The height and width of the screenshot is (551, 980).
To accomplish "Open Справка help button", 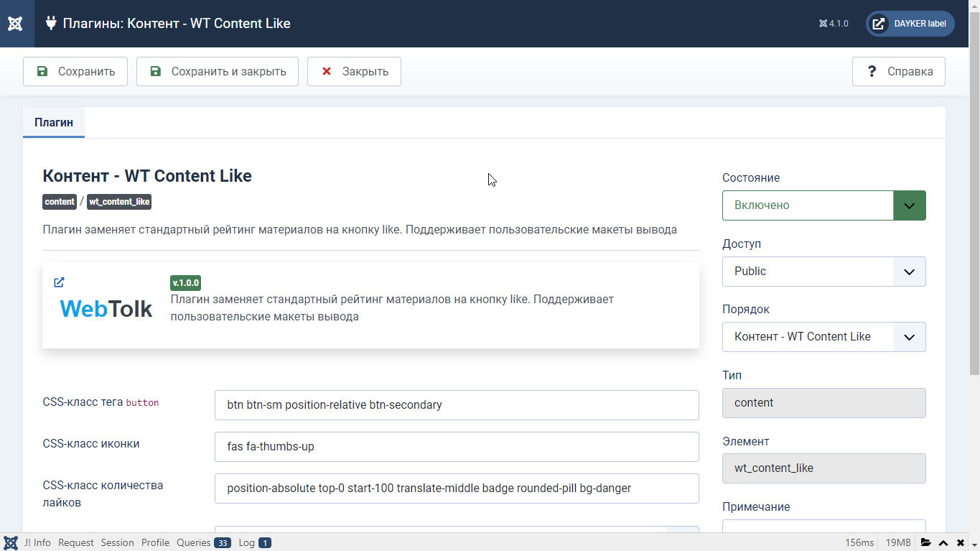I will coord(898,72).
